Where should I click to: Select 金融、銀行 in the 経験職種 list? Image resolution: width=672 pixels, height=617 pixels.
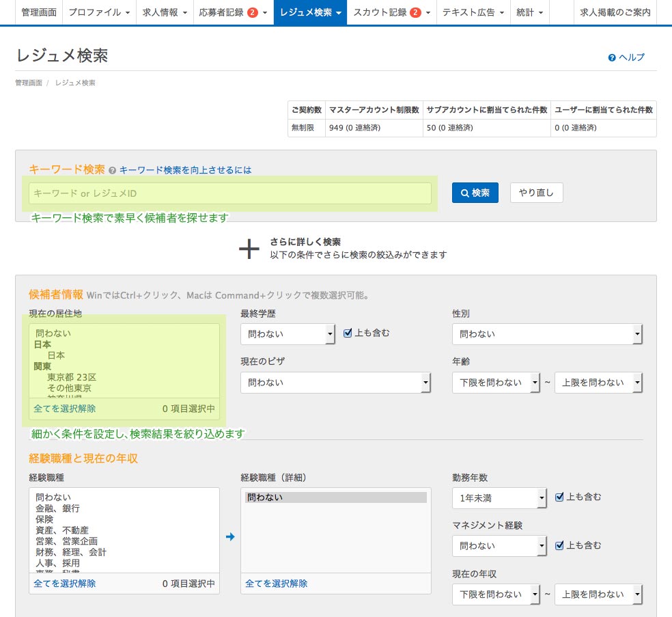(58, 508)
